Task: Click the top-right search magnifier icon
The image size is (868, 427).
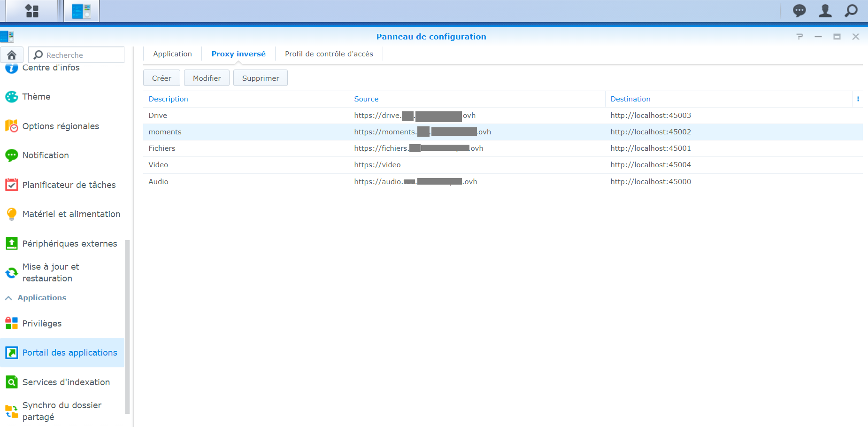Action: click(x=851, y=11)
